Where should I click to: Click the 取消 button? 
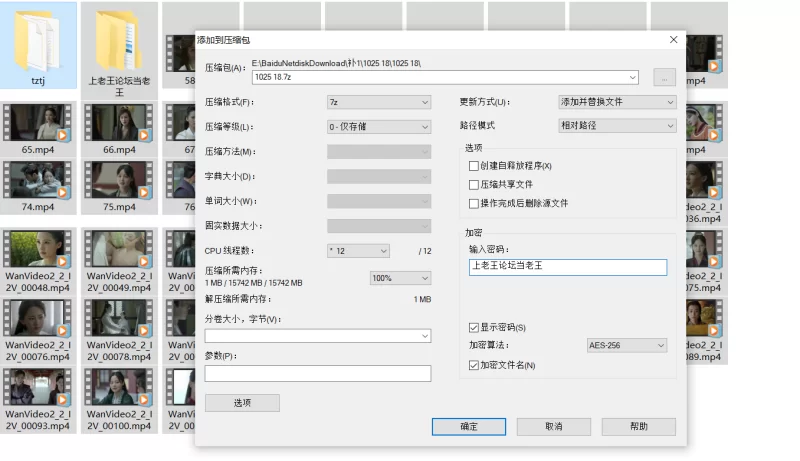click(553, 426)
